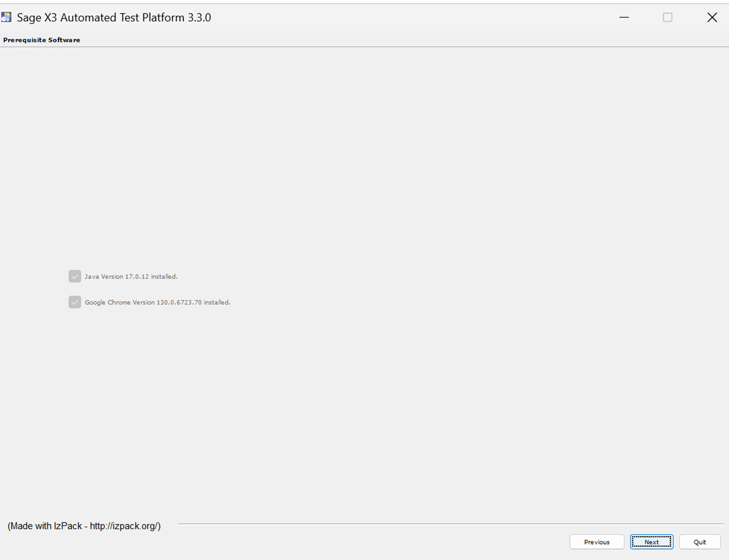Image resolution: width=729 pixels, height=560 pixels.
Task: Go back with the Previous button
Action: pos(597,542)
